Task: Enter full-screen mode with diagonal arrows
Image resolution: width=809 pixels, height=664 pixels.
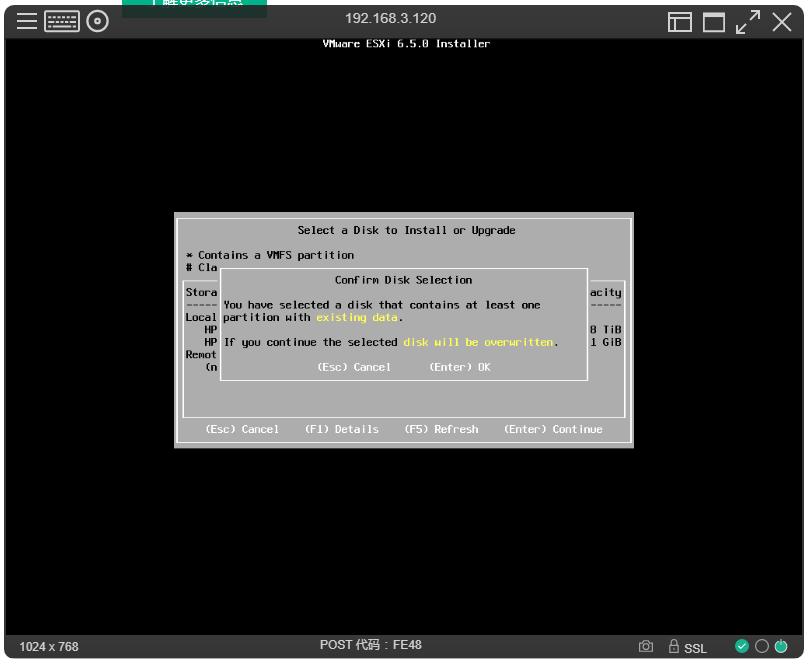Action: pos(748,22)
